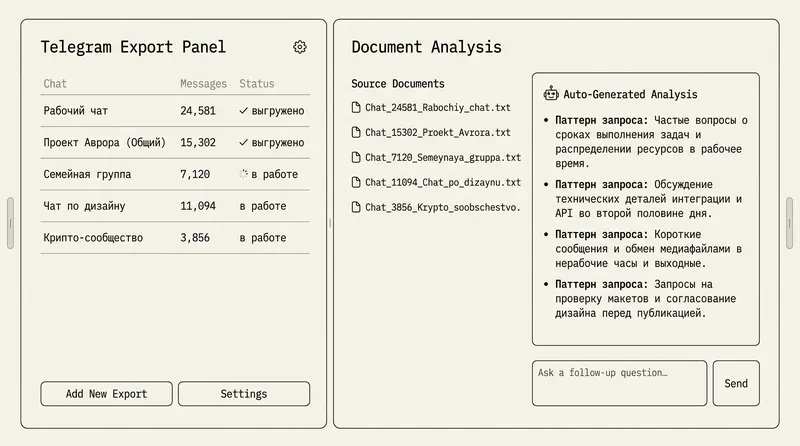
Task: Send the follow-up question
Action: coord(736,383)
